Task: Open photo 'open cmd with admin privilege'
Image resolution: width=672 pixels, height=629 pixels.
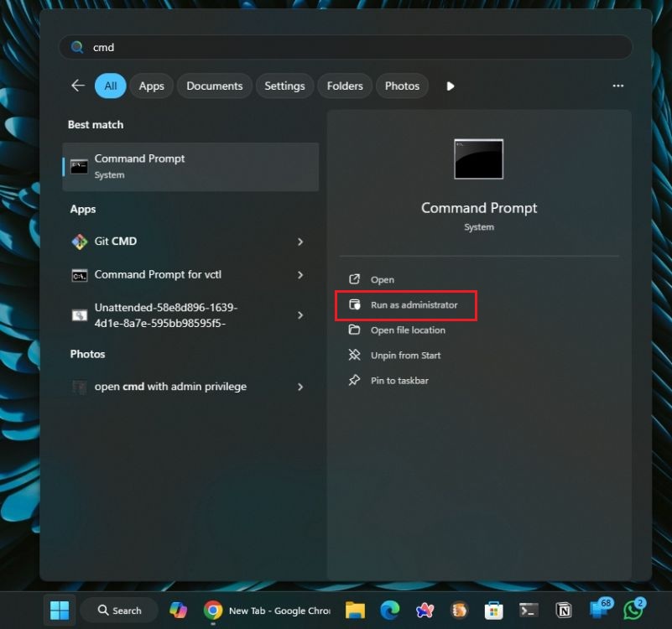Action: click(180, 387)
